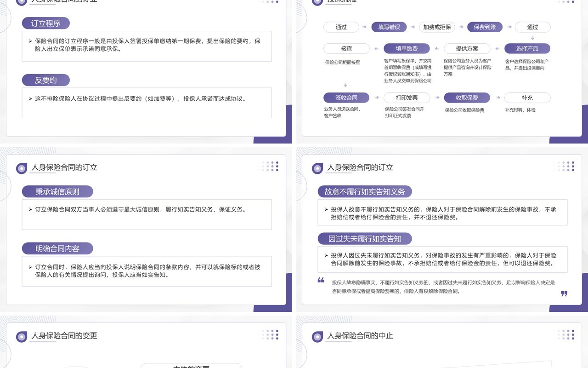This screenshot has width=588, height=368.
Task: Click circle icon on 故意不履行如实告知义务 slide title
Action: pos(317,168)
